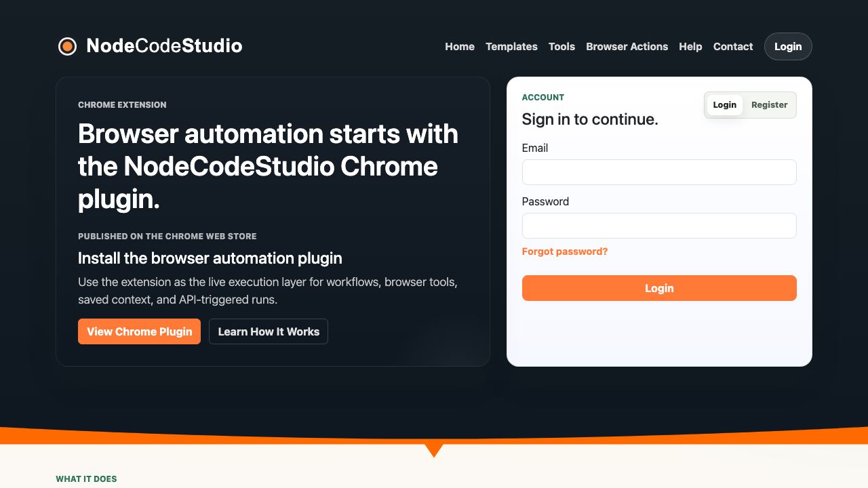Click the orange downward pointer below the hero
The height and width of the screenshot is (488, 868).
pyautogui.click(x=434, y=450)
